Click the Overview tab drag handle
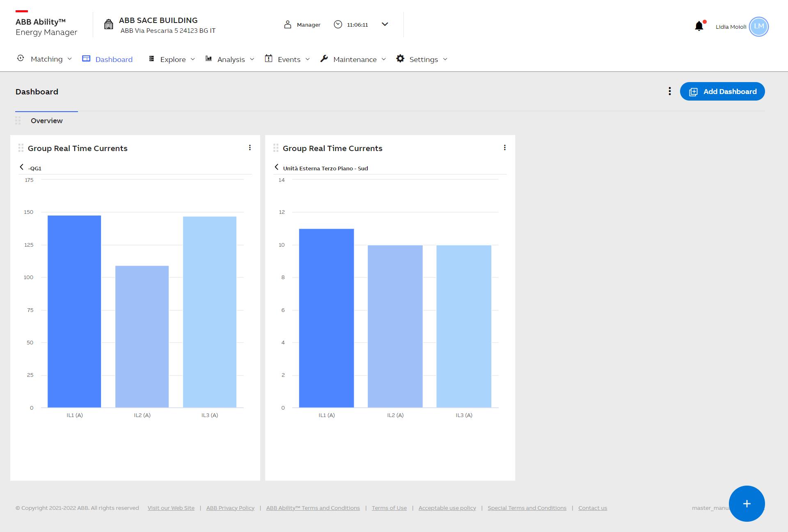This screenshot has height=532, width=788. click(x=18, y=120)
